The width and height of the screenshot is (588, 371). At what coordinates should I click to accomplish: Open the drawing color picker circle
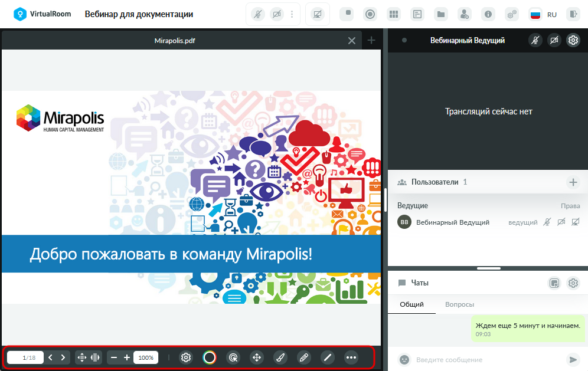pos(209,357)
